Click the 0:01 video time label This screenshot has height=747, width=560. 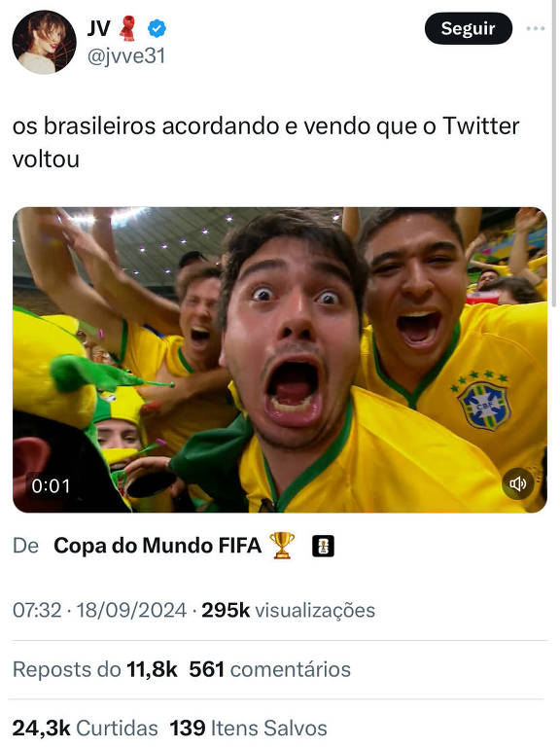tap(51, 486)
